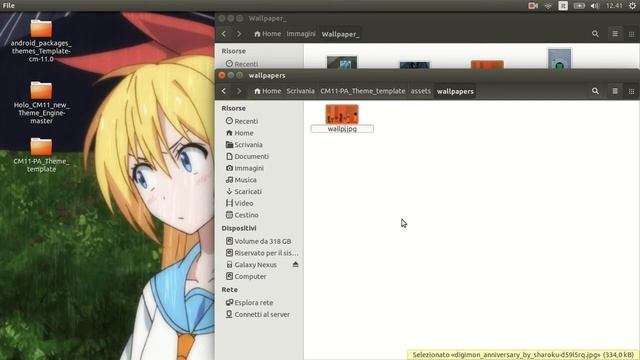The image size is (640, 360).
Task: Switch wallpapers window to list view
Action: (x=615, y=91)
